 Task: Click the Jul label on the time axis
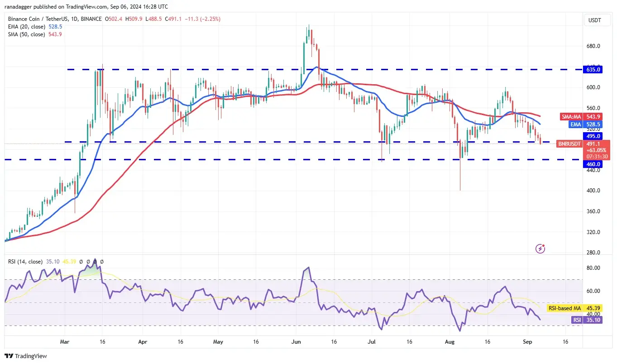[x=372, y=342]
